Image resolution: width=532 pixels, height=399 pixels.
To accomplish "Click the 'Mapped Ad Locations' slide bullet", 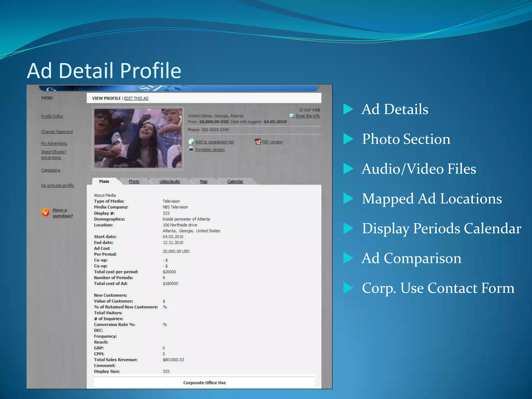I will pyautogui.click(x=432, y=199).
